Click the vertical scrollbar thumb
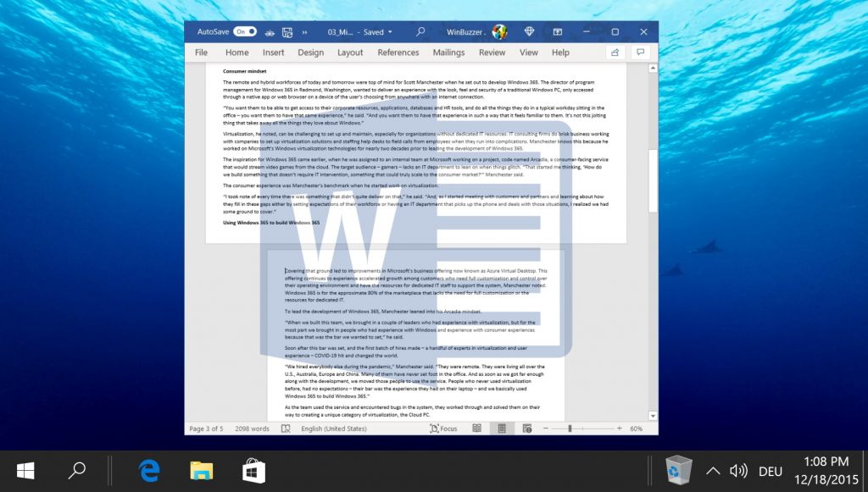The width and height of the screenshot is (868, 492). point(653,180)
